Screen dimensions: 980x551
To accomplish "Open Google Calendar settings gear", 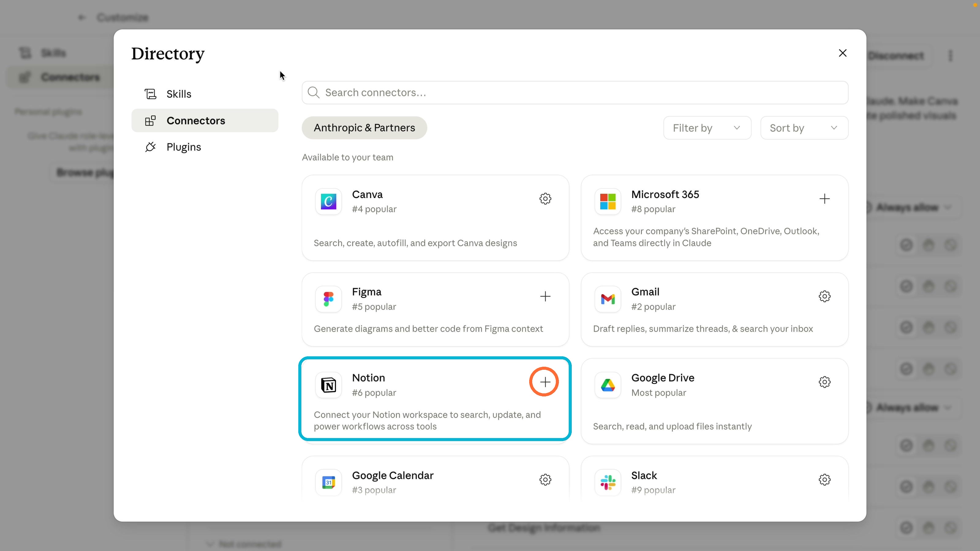I will [x=545, y=479].
